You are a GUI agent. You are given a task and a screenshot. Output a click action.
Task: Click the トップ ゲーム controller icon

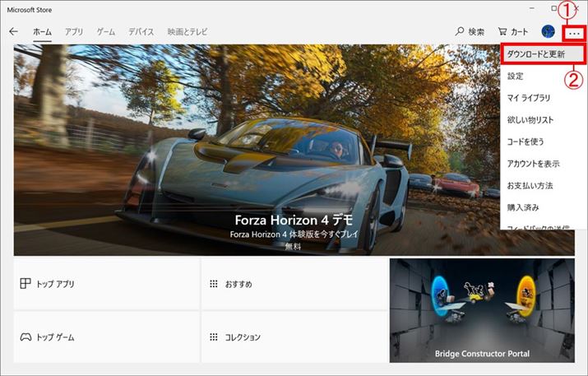click(x=25, y=337)
